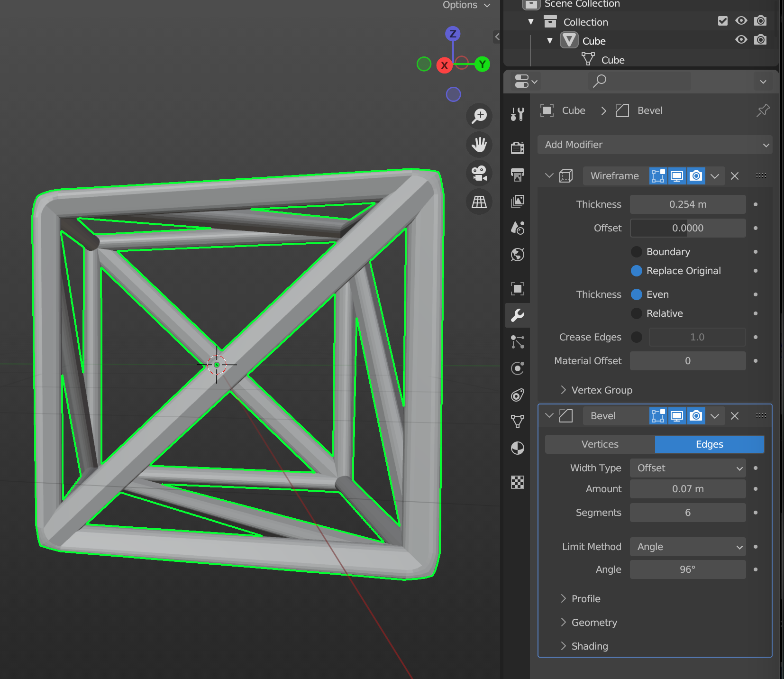Click the viewport pan hand icon
This screenshot has height=679, width=784.
coord(479,145)
